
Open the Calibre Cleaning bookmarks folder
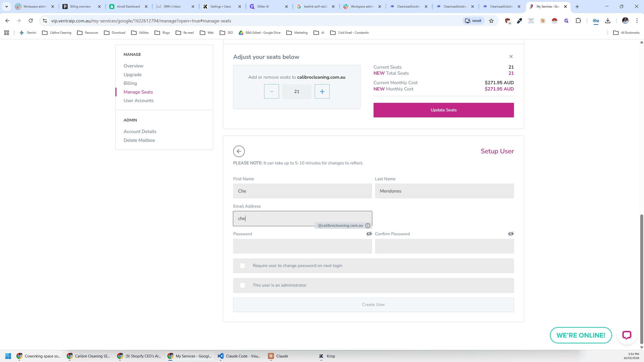pos(57,33)
